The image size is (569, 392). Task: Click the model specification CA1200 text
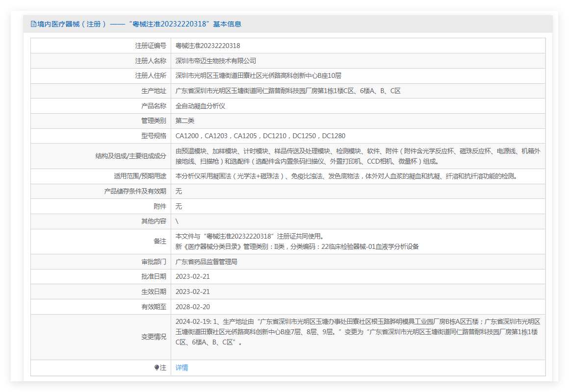pyautogui.click(x=188, y=136)
